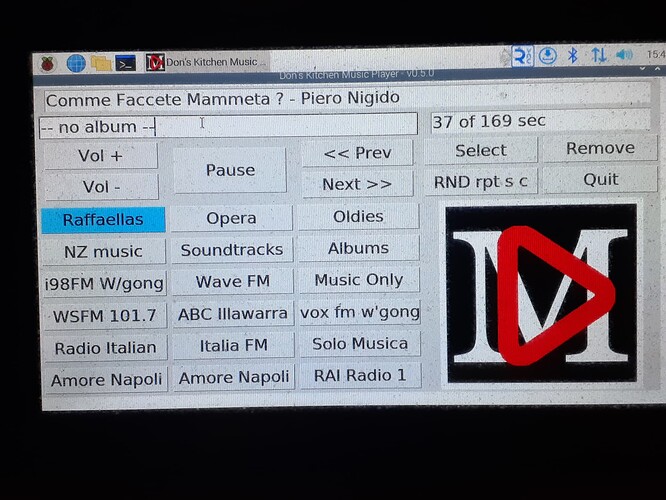The height and width of the screenshot is (500, 666).
Task: Click the large M play-logo artwork
Action: pyautogui.click(x=541, y=294)
